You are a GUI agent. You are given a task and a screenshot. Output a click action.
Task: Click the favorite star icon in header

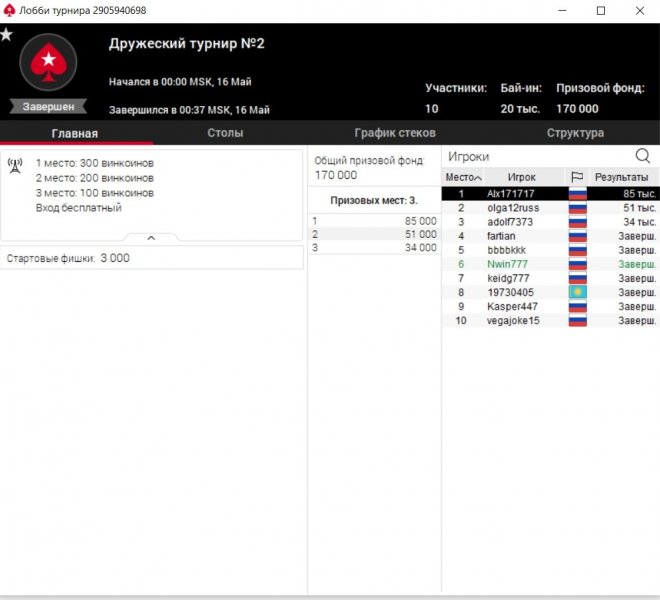[7, 35]
